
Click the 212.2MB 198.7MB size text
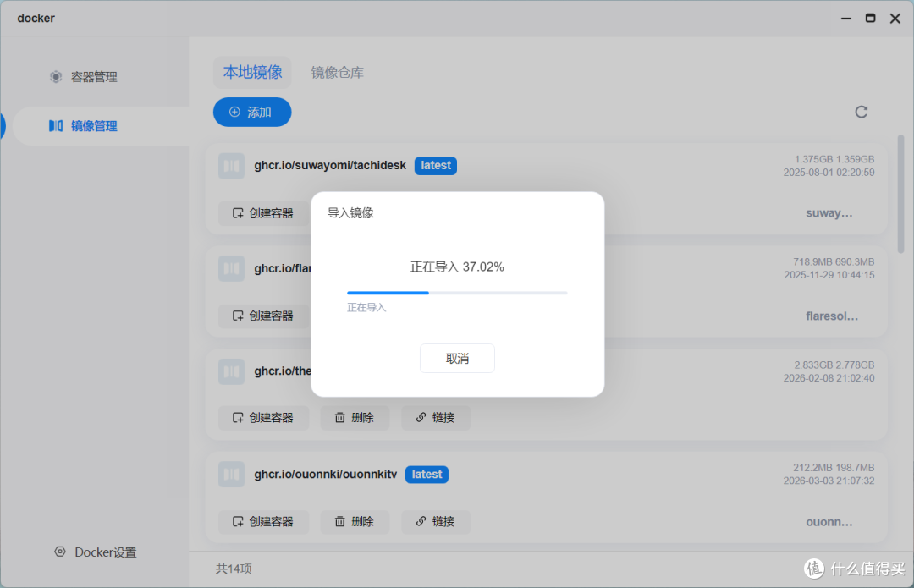point(834,467)
